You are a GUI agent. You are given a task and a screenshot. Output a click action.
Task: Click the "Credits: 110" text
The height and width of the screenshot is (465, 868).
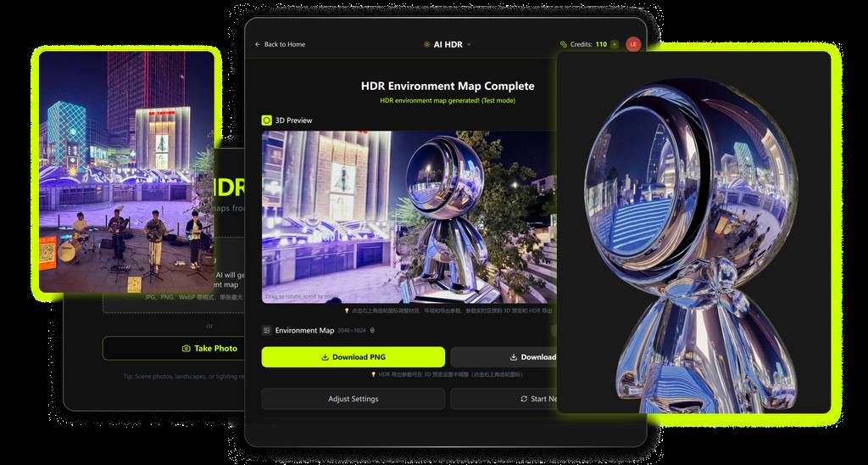point(588,44)
